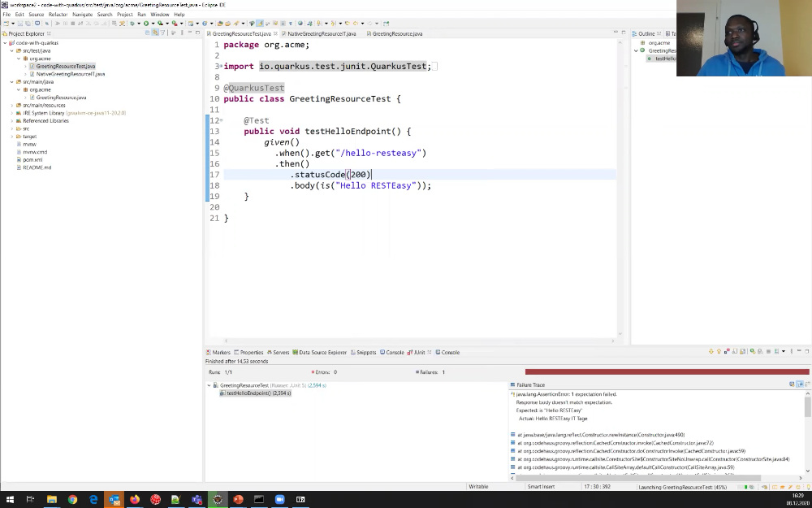The width and height of the screenshot is (812, 508).
Task: Open Zoom from the taskbar
Action: point(279,500)
